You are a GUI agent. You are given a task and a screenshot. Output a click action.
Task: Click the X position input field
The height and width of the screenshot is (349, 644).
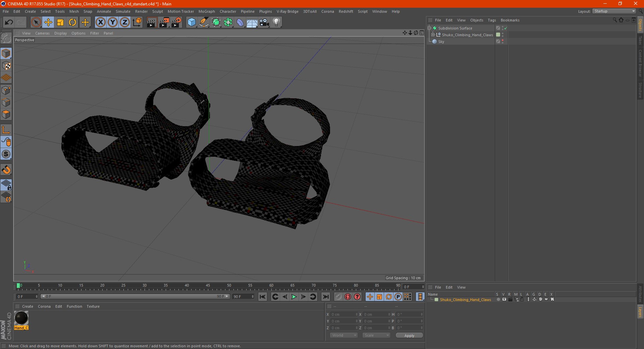(344, 314)
